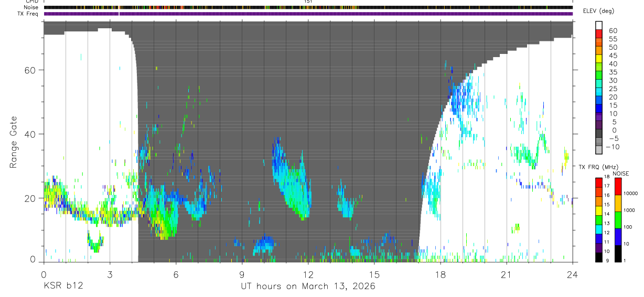
Task: Click the green swatch in the TX FRQ bar
Action: click(x=599, y=219)
